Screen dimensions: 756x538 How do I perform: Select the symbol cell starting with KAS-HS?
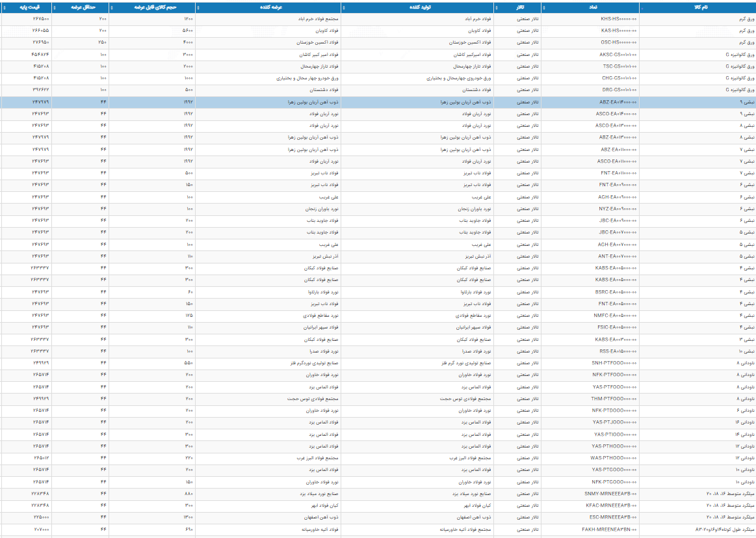pos(591,31)
